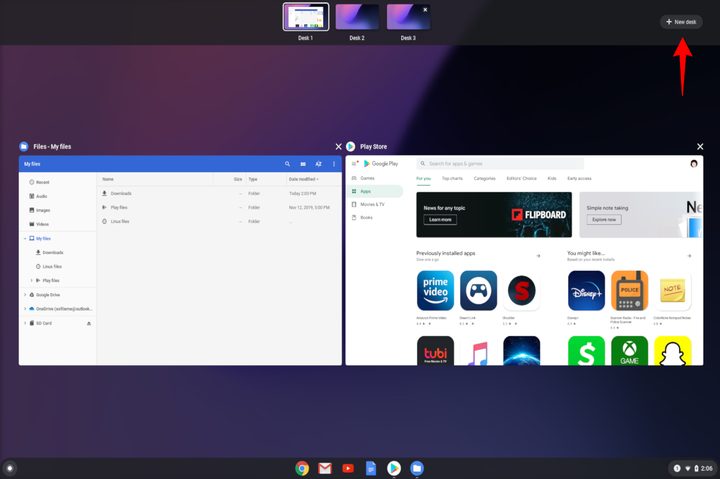720x479 pixels.
Task: Sort by the Name column header
Action: coord(108,179)
